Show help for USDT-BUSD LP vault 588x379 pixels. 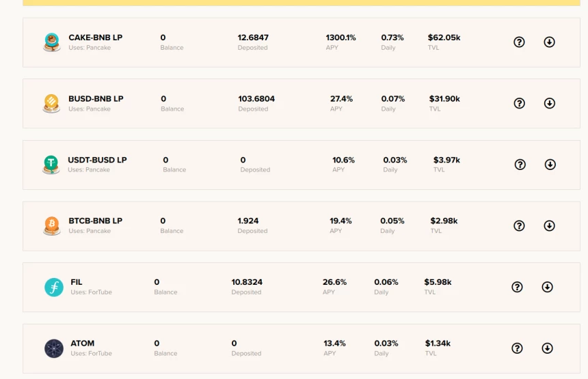[520, 165]
